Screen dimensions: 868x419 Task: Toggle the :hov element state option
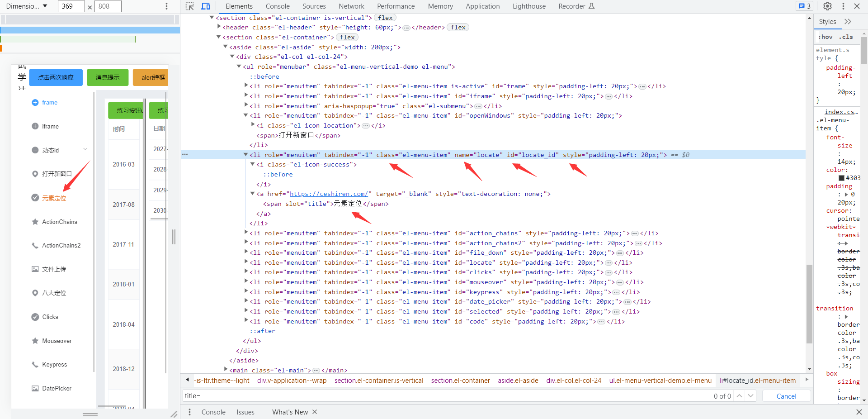pos(826,37)
